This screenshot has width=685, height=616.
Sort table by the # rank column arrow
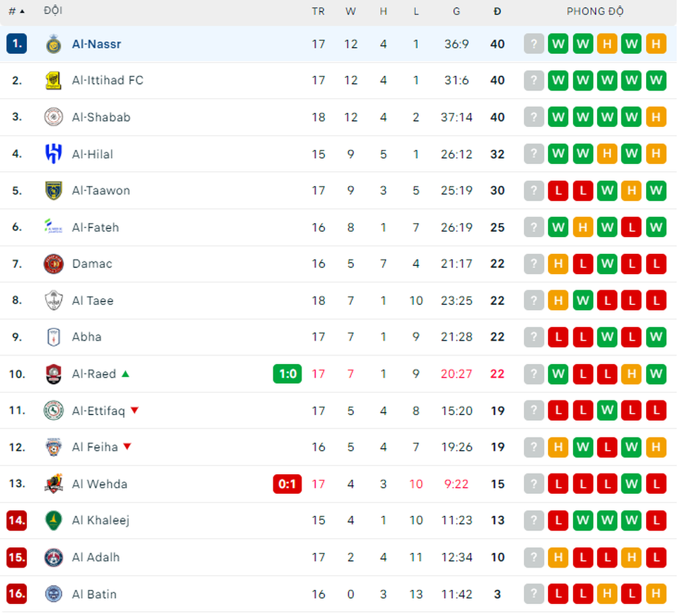[17, 11]
